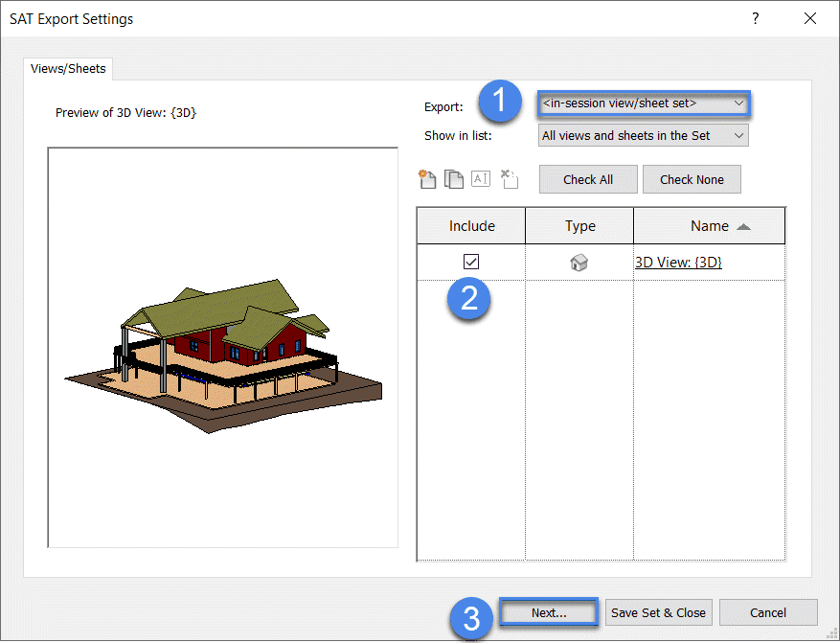The image size is (840, 643).
Task: Click Save Set & Close
Action: (x=658, y=612)
